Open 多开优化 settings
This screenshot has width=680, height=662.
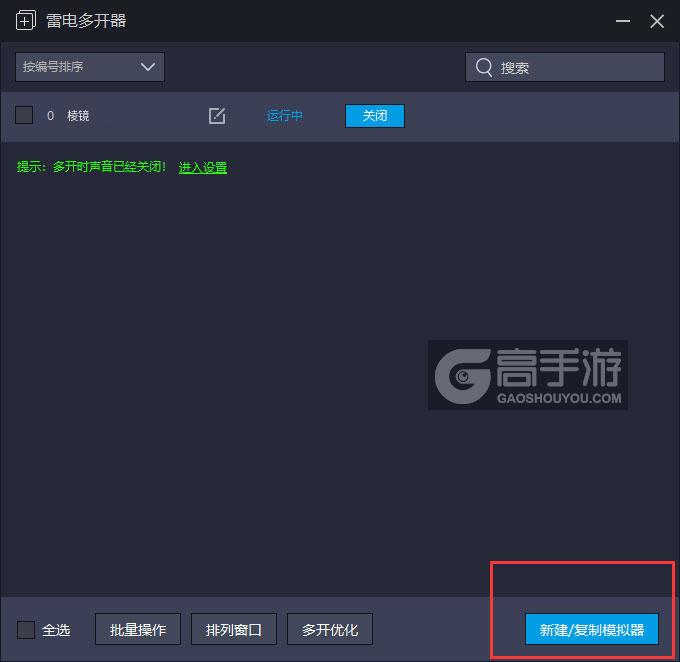pos(330,629)
